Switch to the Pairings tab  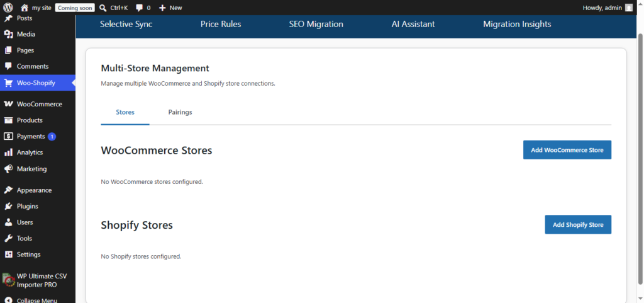click(180, 112)
